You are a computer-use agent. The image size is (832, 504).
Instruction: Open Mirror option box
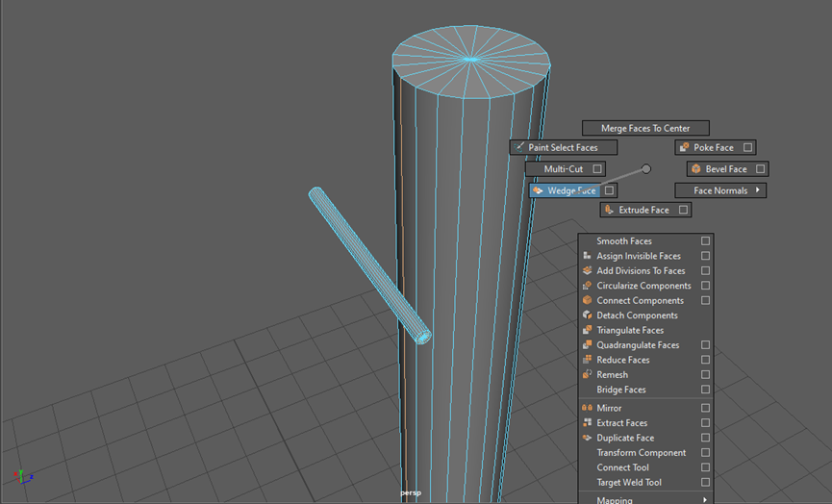click(705, 408)
